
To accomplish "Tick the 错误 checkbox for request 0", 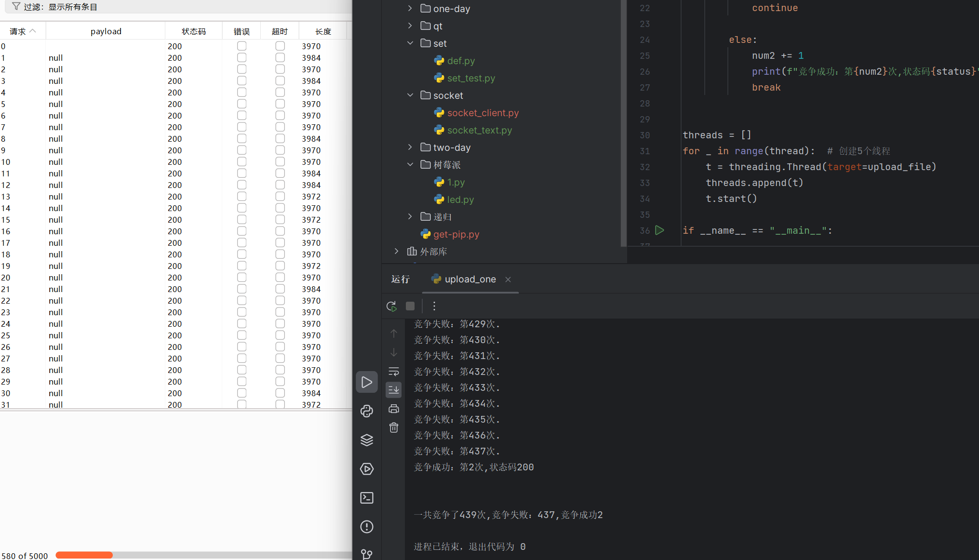I will tap(241, 46).
